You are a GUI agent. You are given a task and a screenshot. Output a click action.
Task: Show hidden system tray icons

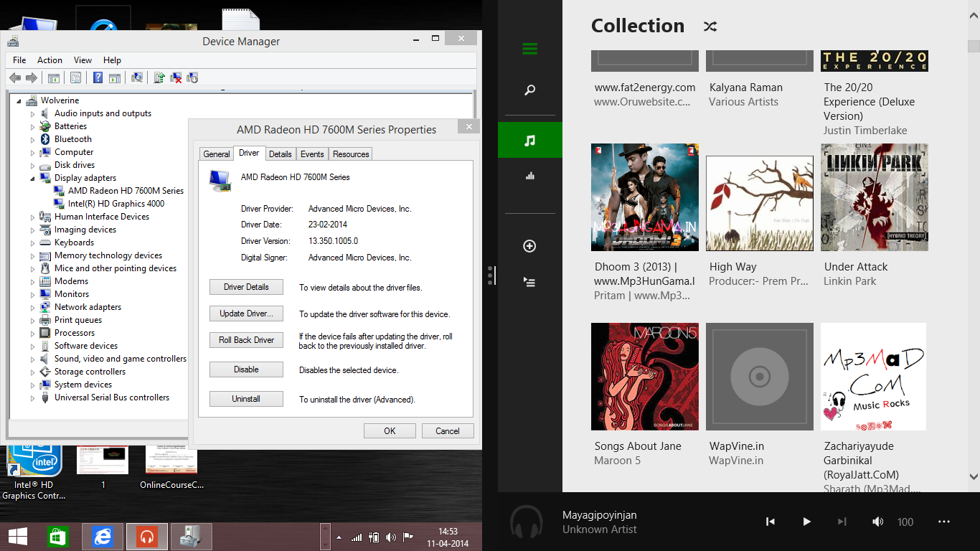pyautogui.click(x=339, y=537)
